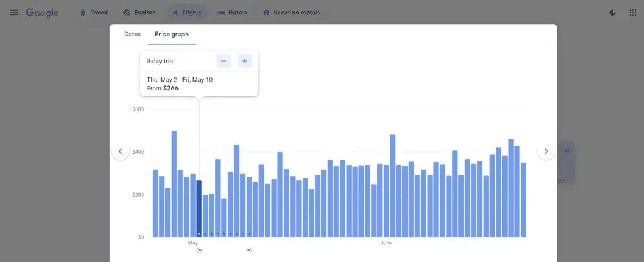Open the hamburger main menu
Screen dimensions: 644x262
14,13
